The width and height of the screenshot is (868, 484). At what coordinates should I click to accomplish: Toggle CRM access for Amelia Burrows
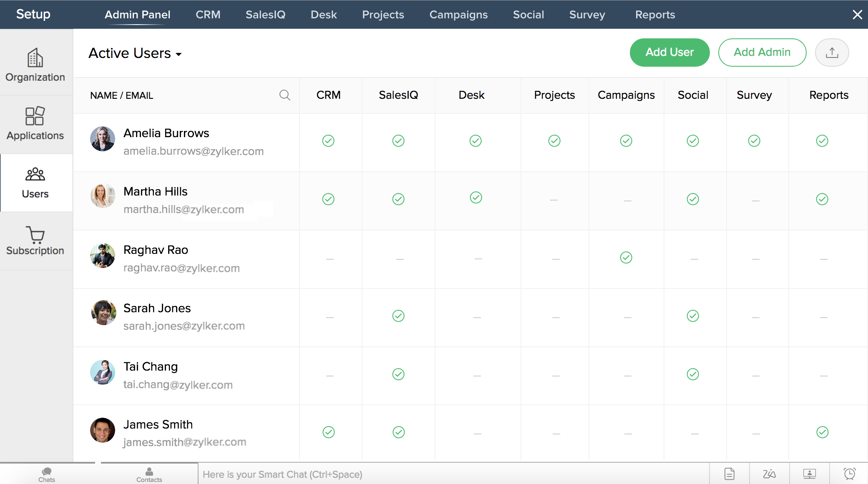click(x=328, y=141)
